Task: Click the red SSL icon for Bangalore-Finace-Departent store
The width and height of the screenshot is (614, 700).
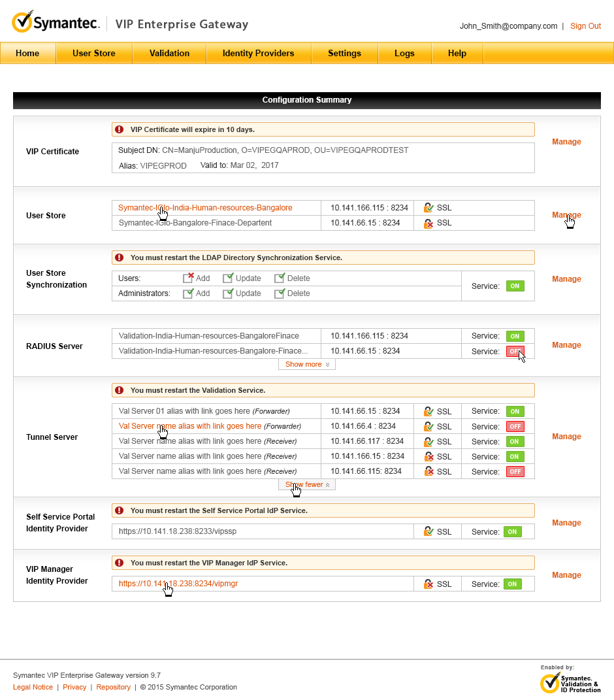Action: coord(428,223)
